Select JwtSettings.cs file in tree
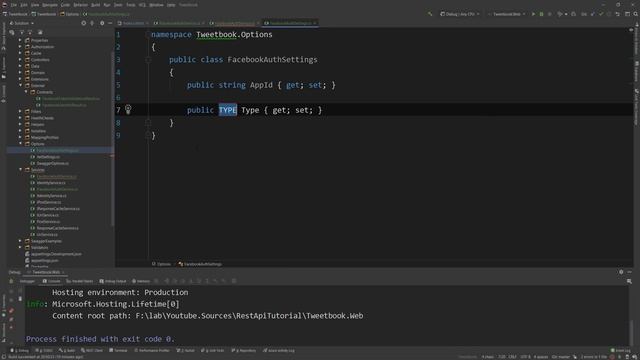Screen dimensions: 640x360 (x=48, y=157)
